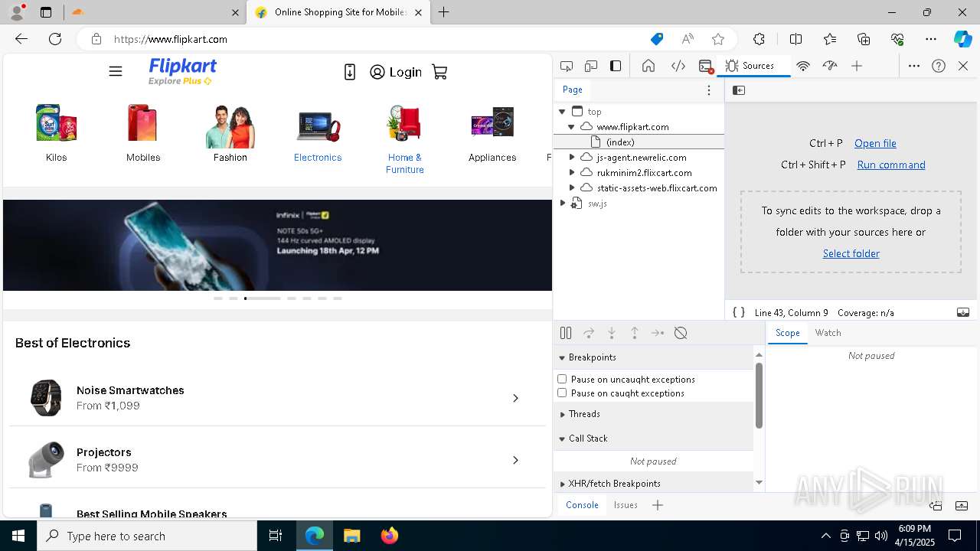980x551 pixels.
Task: Click the Step debugger button
Action: [x=658, y=333]
